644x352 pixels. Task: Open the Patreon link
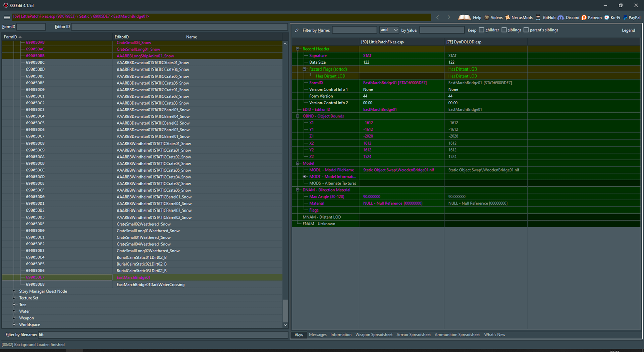point(592,17)
